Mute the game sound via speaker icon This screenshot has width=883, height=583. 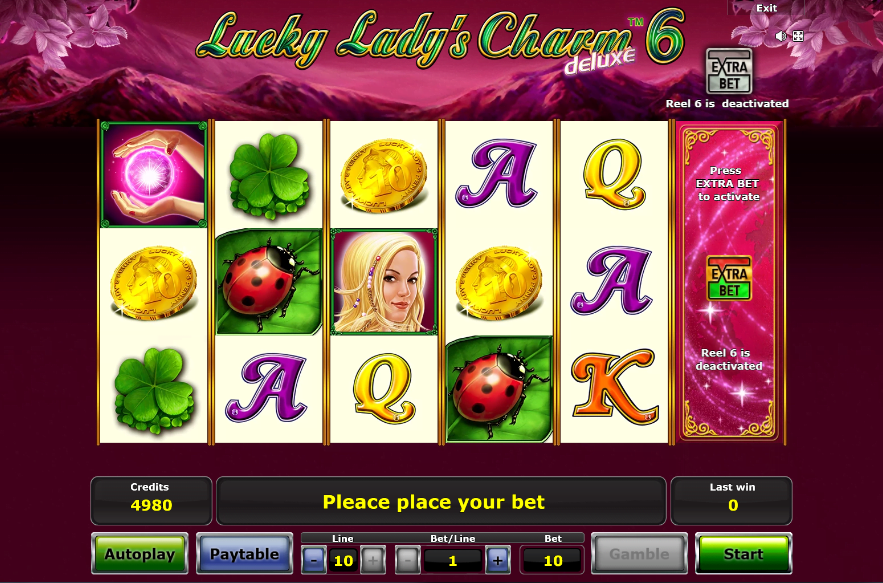781,37
